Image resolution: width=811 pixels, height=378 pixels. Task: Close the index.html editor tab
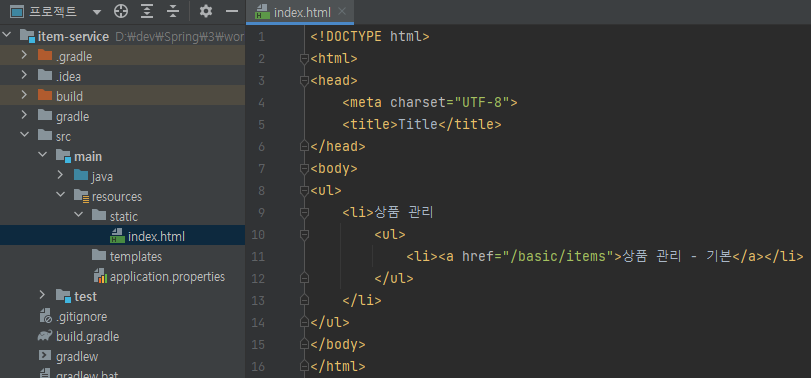tap(341, 11)
